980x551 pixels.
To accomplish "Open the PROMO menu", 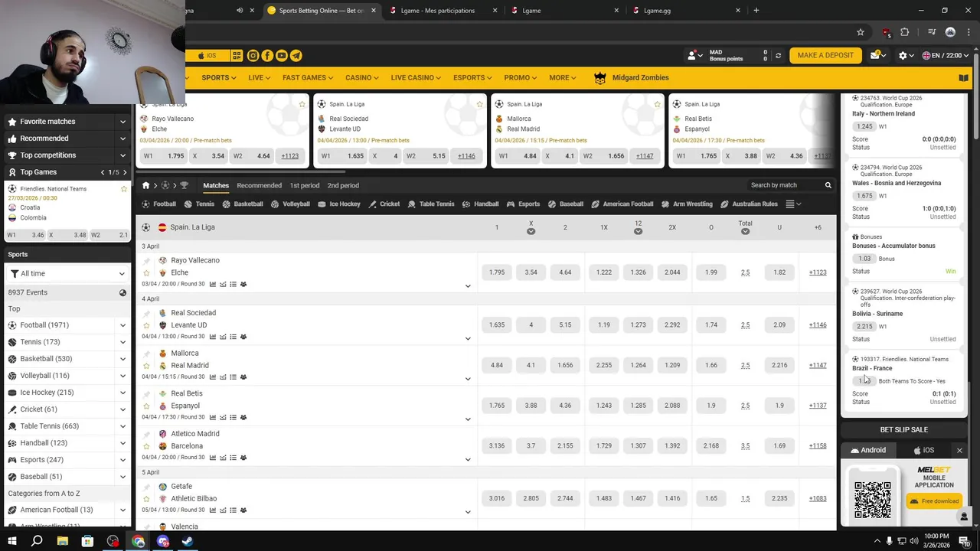I will pyautogui.click(x=521, y=78).
